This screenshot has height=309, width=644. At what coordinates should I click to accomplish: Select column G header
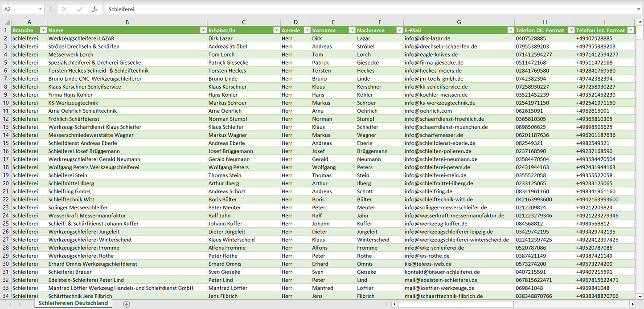click(459, 22)
